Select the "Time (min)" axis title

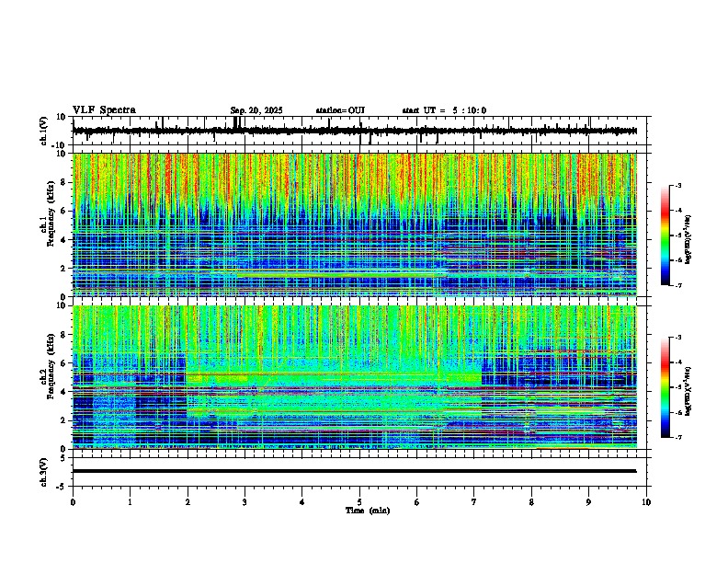coord(368,511)
